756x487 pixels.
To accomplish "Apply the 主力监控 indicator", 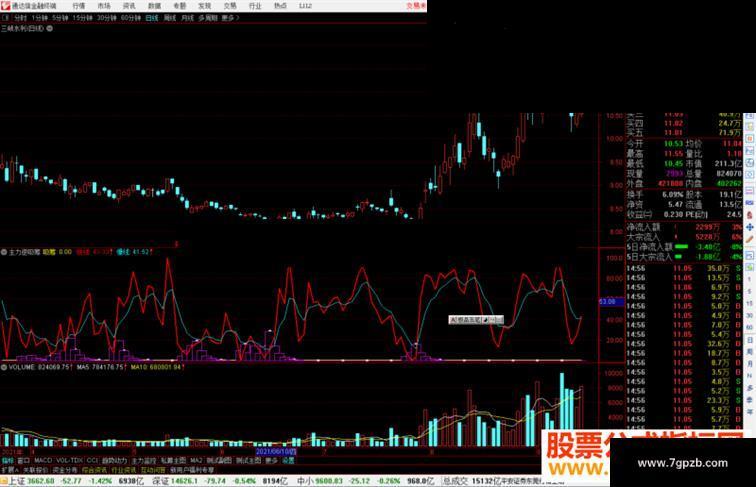I will coord(144,460).
